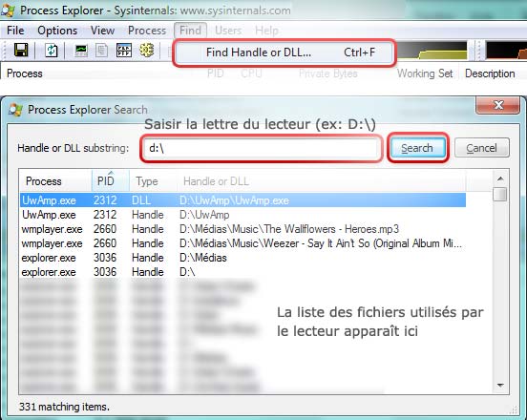
Task: Open the View menu
Action: point(102,31)
